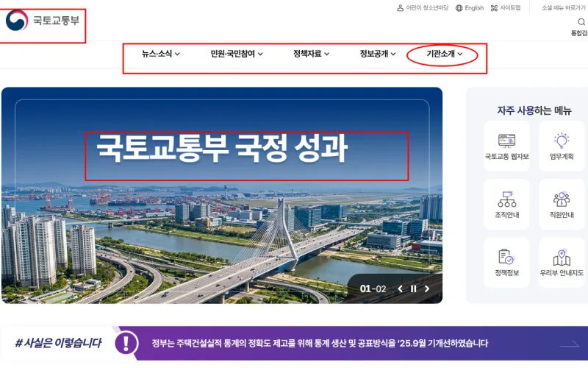Click the 자주 사용하는 메뉴 heading
The width and height of the screenshot is (588, 368).
[534, 110]
